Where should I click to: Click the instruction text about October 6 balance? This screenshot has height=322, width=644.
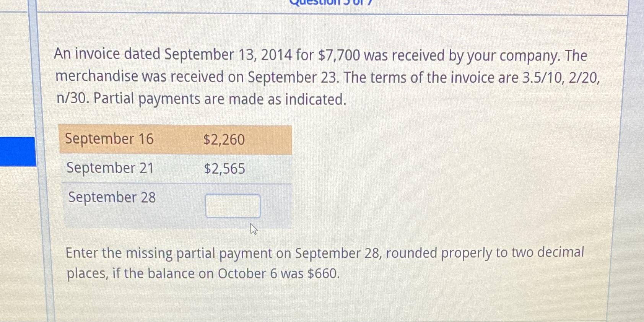pos(325,263)
